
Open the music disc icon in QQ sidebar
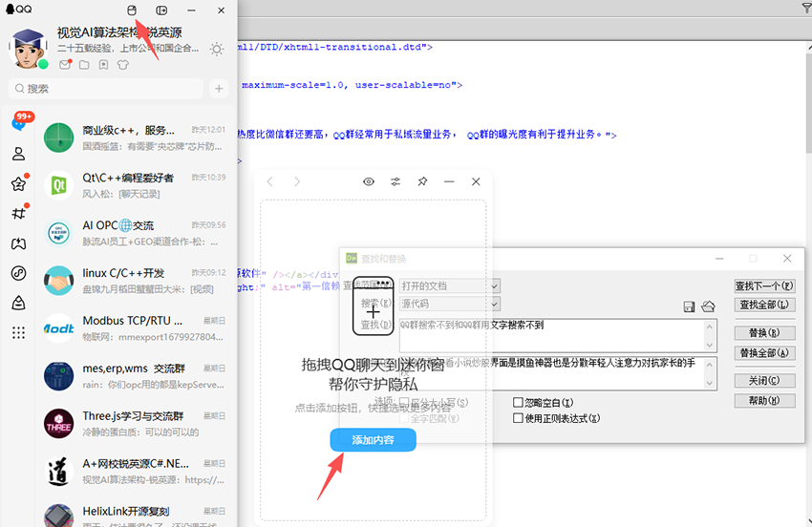[19, 273]
